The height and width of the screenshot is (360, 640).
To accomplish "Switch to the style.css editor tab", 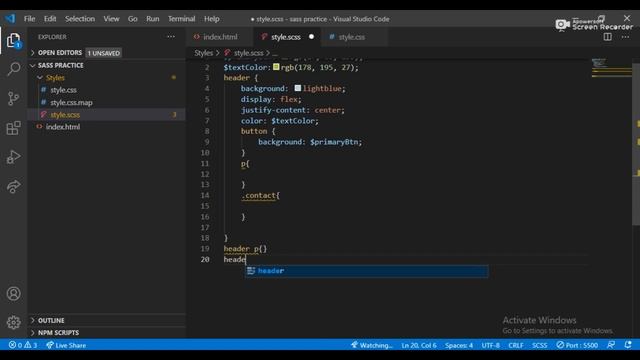I will click(352, 37).
